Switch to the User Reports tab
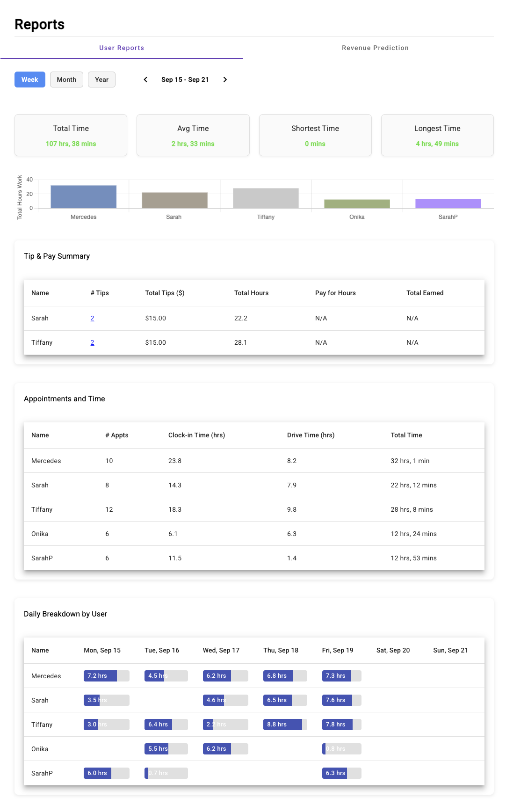 pyautogui.click(x=122, y=48)
